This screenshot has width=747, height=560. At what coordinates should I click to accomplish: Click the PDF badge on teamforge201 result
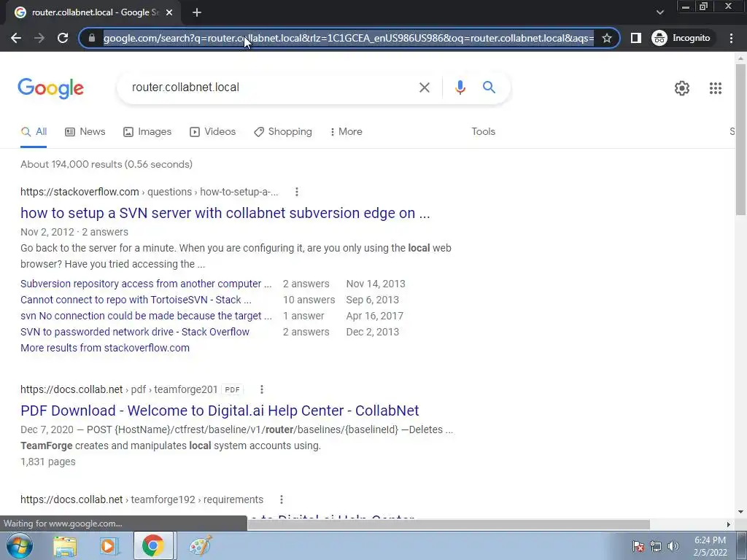[x=232, y=389]
